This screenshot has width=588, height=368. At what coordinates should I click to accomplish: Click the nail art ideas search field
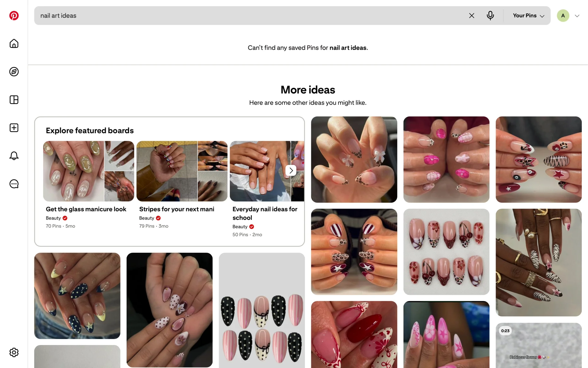click(x=245, y=16)
